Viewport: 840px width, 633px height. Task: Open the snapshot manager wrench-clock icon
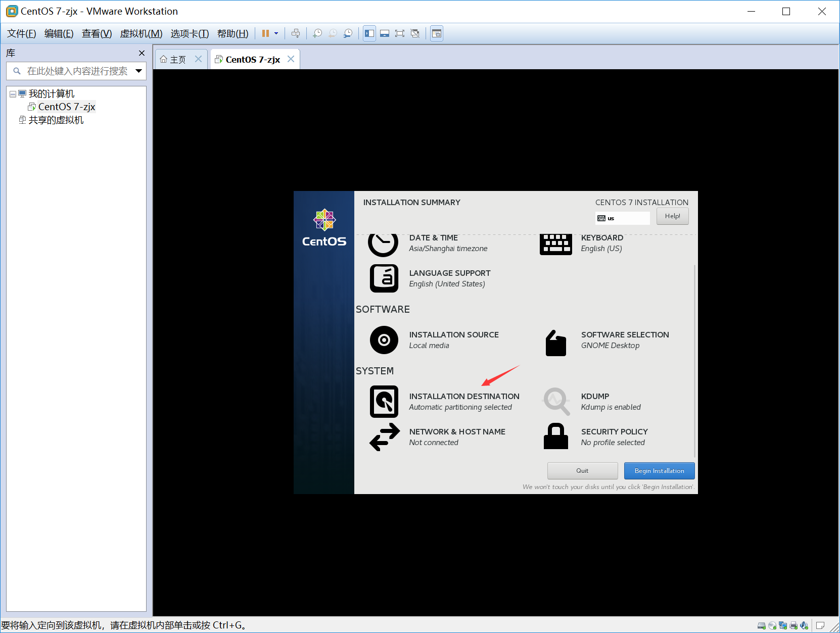coord(348,34)
